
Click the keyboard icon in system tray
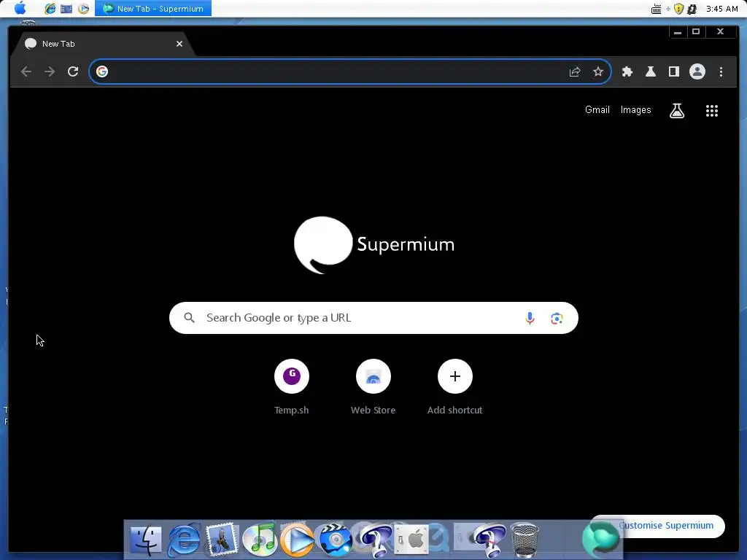tap(656, 9)
